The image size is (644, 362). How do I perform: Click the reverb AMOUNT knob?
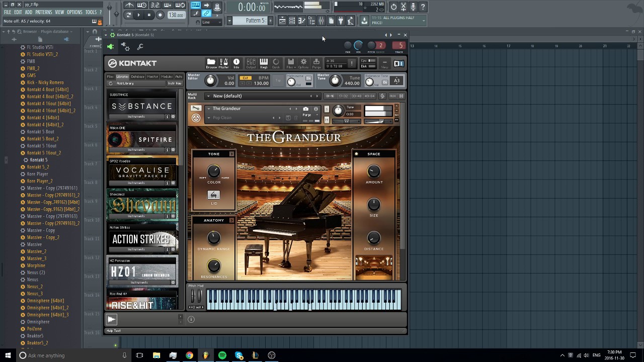(x=374, y=171)
